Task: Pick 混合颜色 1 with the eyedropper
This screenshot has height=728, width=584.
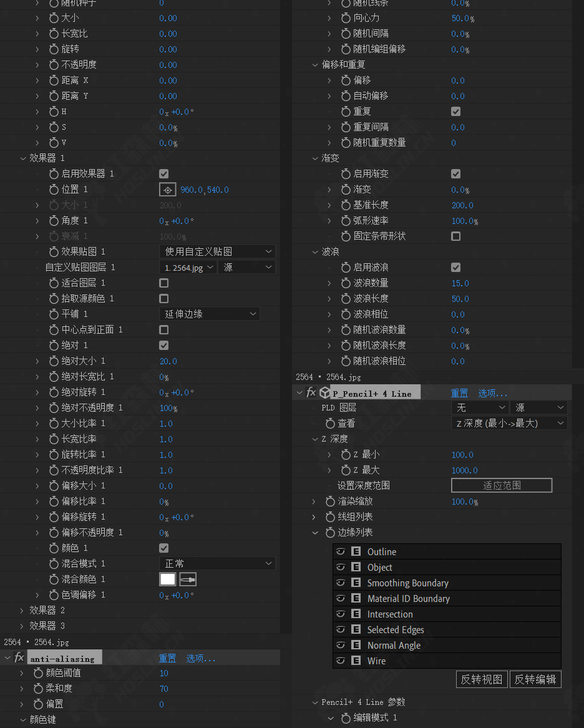Action: [188, 580]
